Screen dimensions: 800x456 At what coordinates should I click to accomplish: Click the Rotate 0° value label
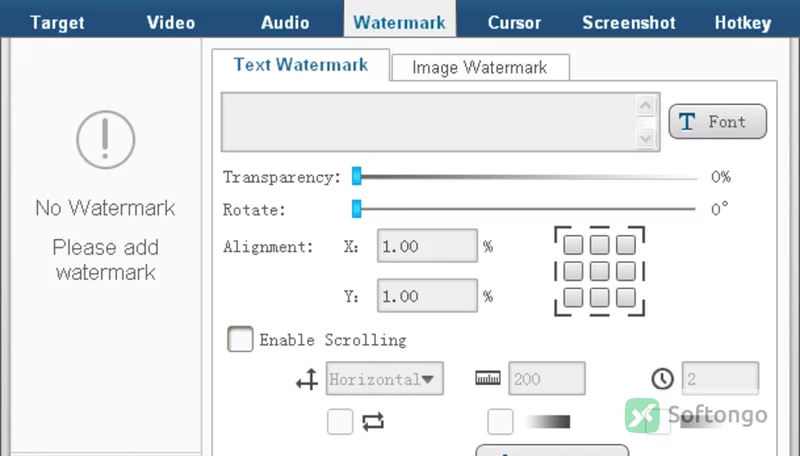point(719,209)
